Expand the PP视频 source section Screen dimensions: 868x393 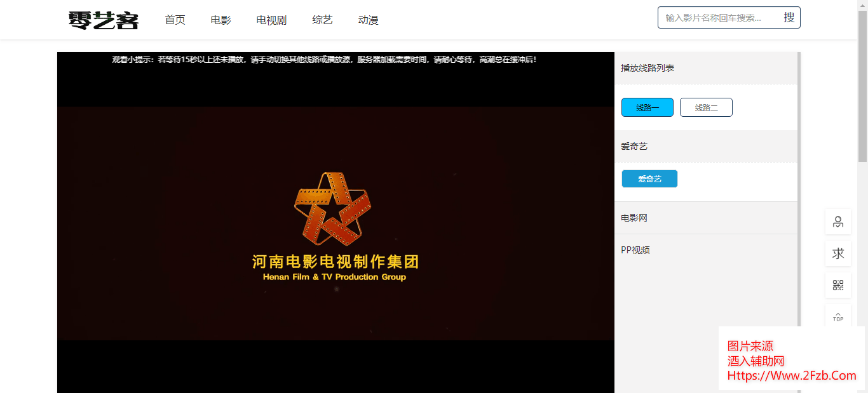pos(705,250)
